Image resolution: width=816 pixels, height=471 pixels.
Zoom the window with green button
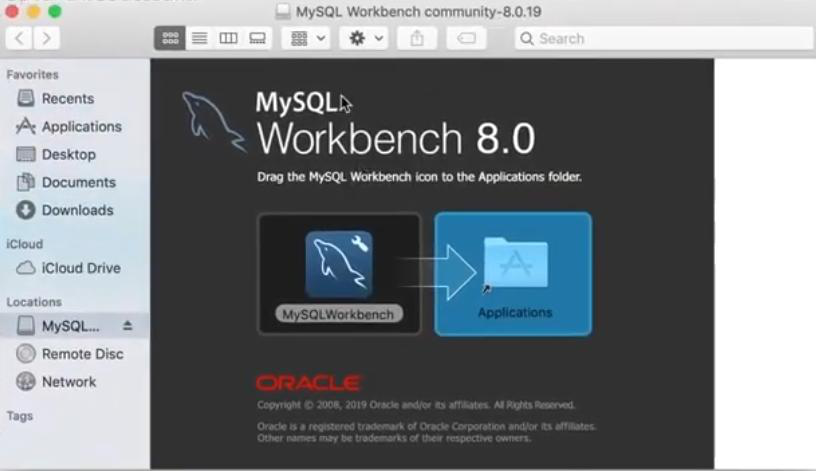point(55,11)
